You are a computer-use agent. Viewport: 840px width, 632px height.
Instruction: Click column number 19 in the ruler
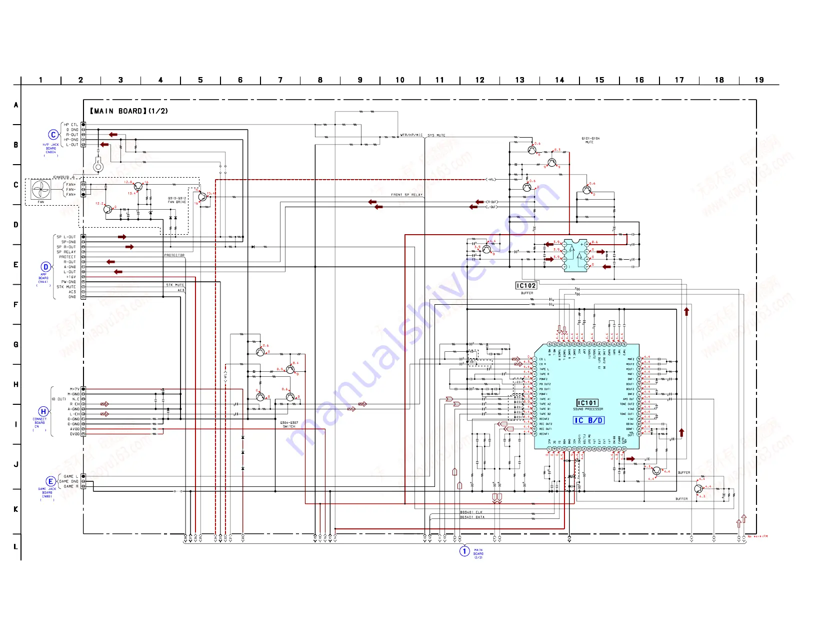tap(759, 80)
